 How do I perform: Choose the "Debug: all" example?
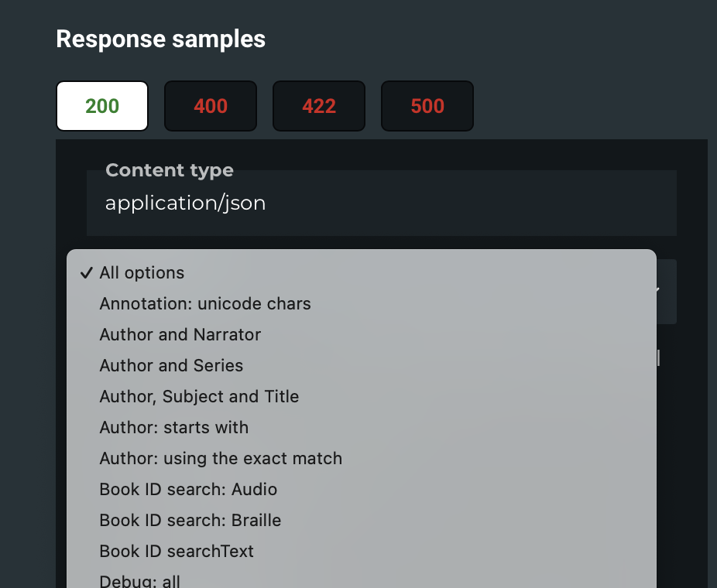(x=140, y=579)
